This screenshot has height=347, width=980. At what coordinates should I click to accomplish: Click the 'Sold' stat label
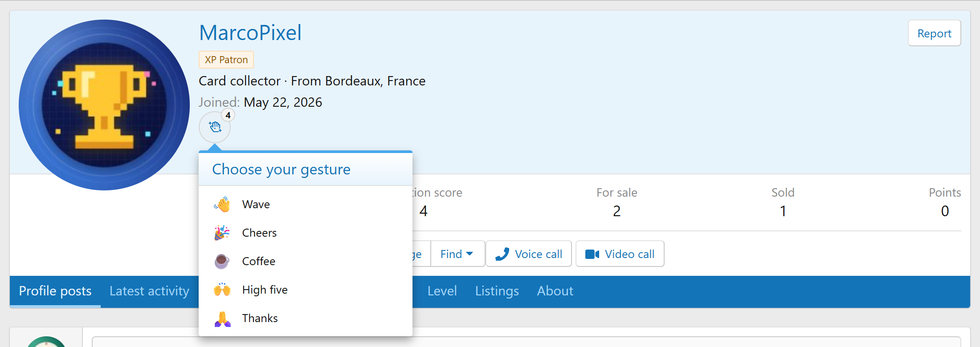pos(783,193)
